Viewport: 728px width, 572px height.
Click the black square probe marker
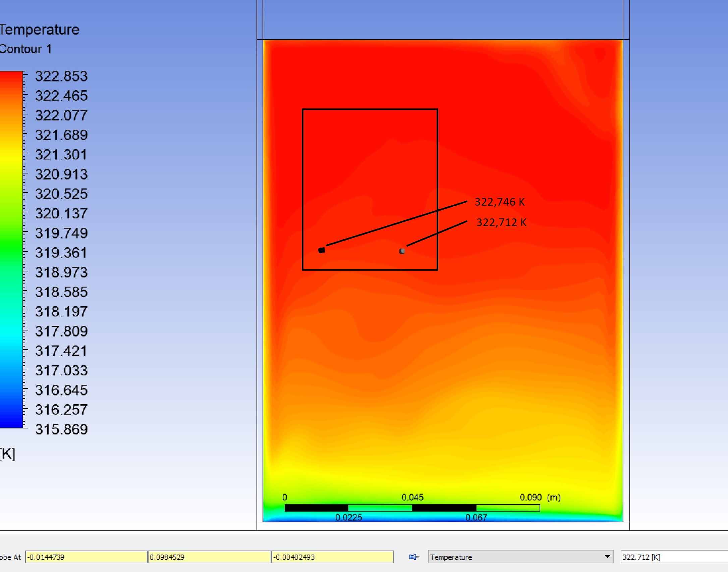[x=322, y=250]
